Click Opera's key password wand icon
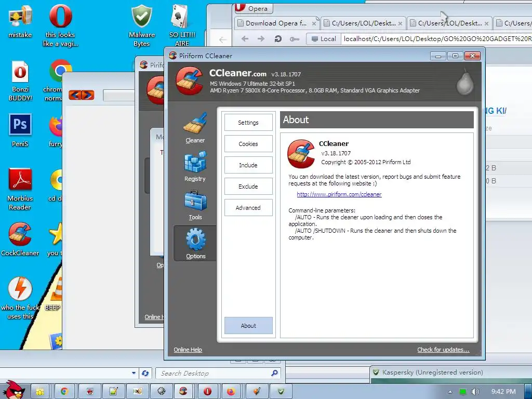532x399 pixels. pos(294,39)
